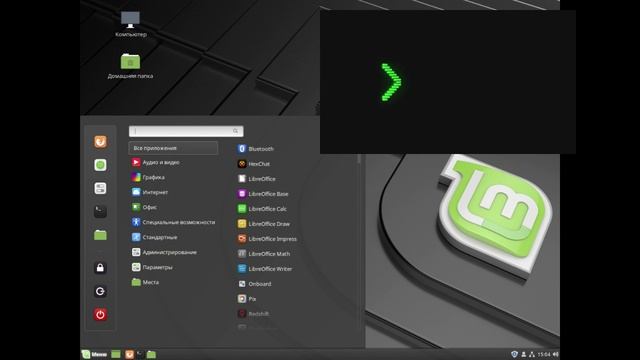Open Files folder from menu sidebar

point(100,235)
